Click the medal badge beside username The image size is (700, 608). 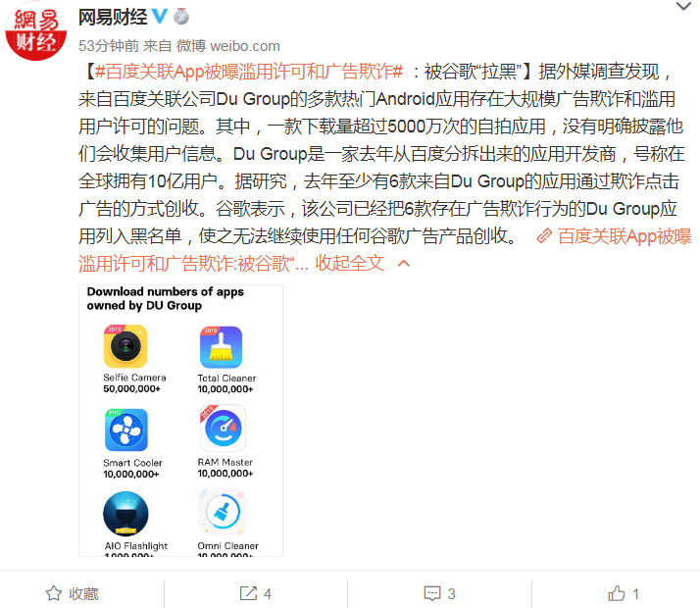click(180, 17)
